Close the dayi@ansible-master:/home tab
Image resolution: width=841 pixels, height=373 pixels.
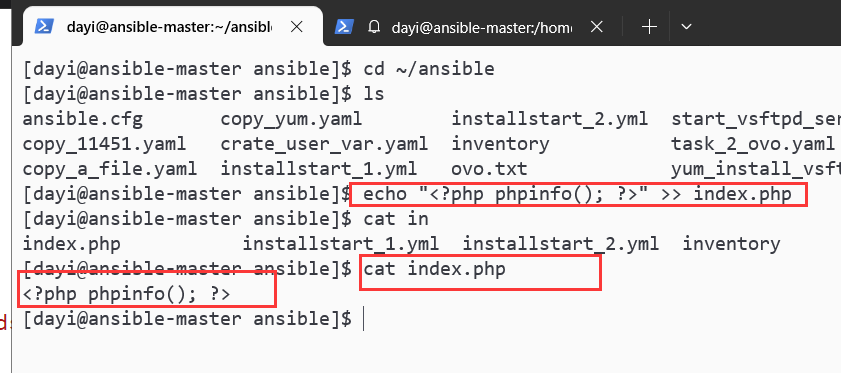coord(596,27)
